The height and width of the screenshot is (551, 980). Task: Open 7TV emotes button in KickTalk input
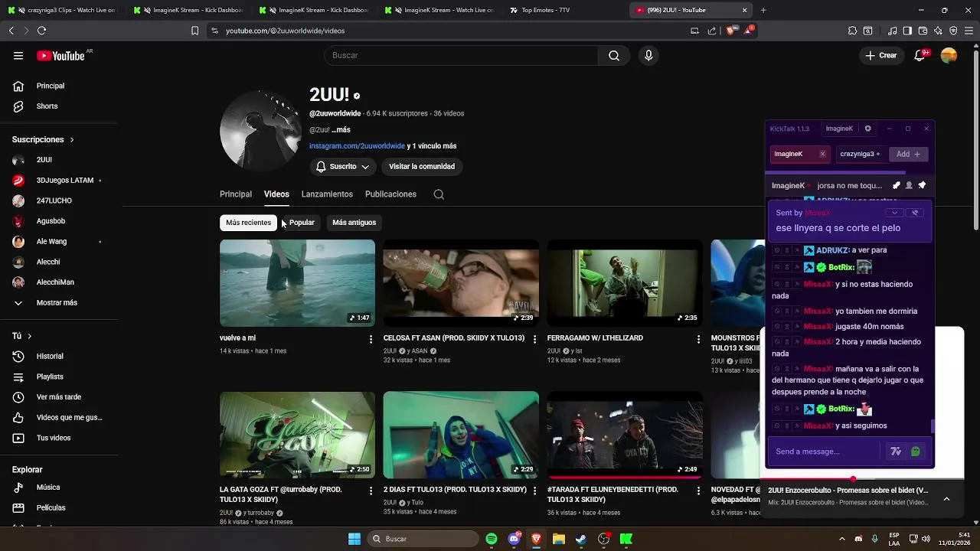[x=896, y=452]
